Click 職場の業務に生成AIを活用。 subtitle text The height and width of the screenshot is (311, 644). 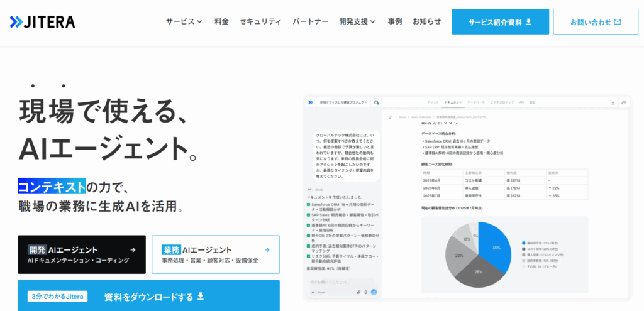click(101, 206)
